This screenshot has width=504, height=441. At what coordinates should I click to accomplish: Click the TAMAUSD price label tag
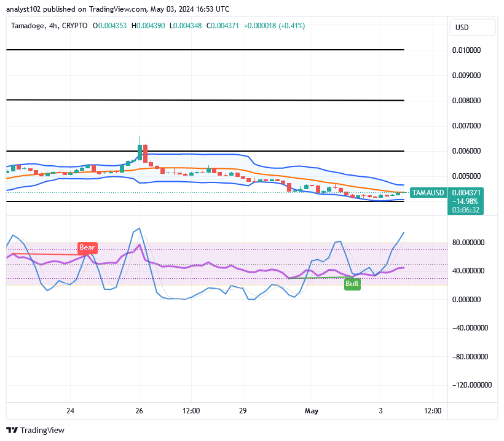(x=428, y=193)
